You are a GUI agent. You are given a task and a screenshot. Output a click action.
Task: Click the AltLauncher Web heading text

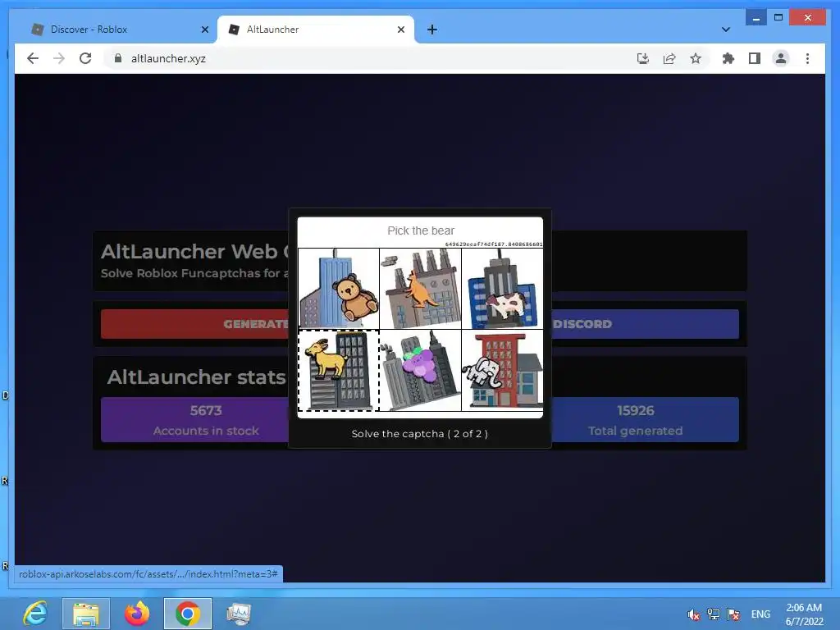[x=194, y=252]
